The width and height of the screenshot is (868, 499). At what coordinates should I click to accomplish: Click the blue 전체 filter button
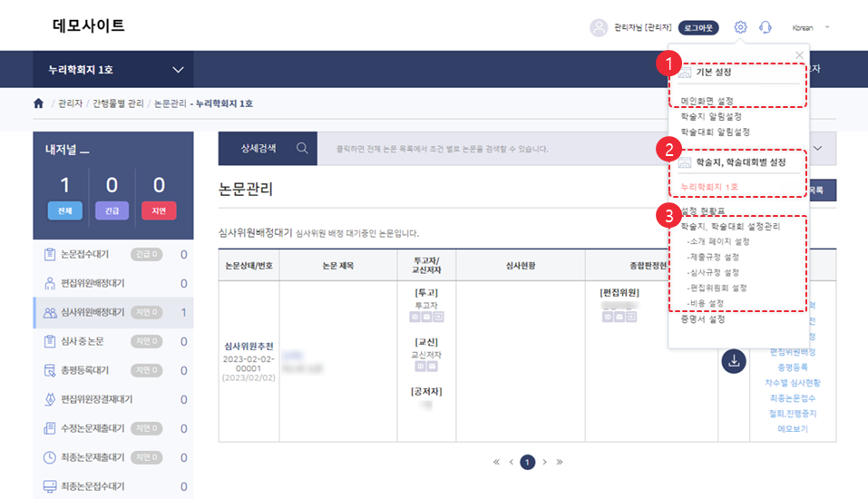point(64,210)
